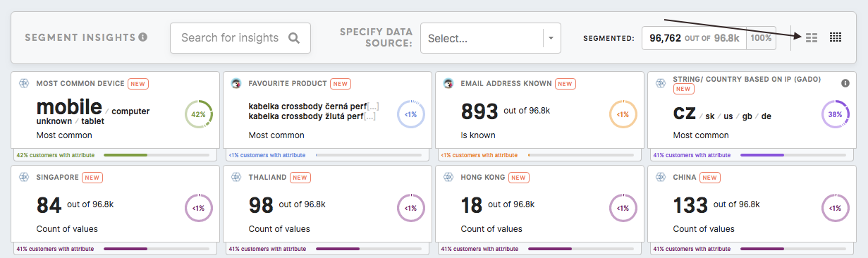Click green 42% attribute progress bar
The height and width of the screenshot is (258, 868).
[x=157, y=154]
